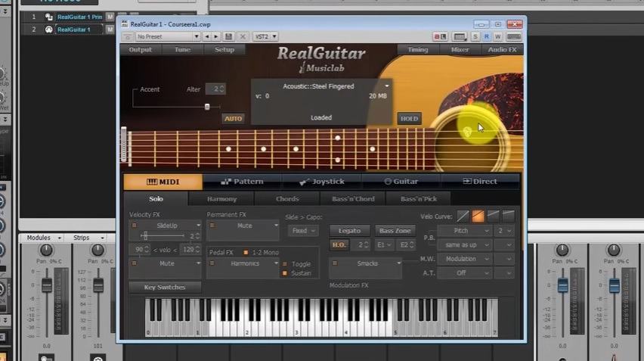Viewport: 644px width, 361px height.
Task: Toggle the 1-2 Mono checkbox
Action: pos(246,253)
